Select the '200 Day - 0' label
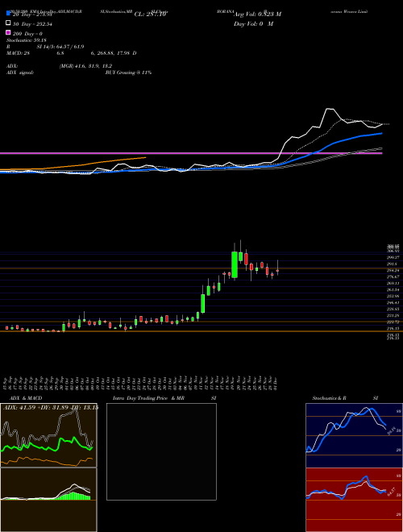403x532 pixels. pyautogui.click(x=28, y=34)
